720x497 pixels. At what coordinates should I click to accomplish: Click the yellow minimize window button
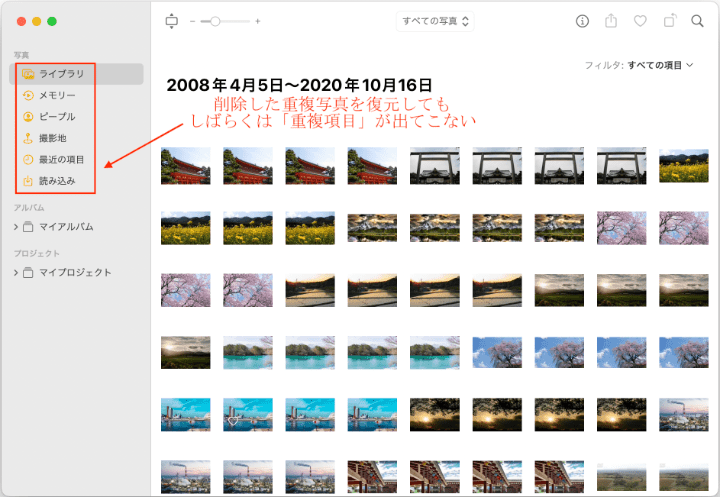(x=37, y=21)
